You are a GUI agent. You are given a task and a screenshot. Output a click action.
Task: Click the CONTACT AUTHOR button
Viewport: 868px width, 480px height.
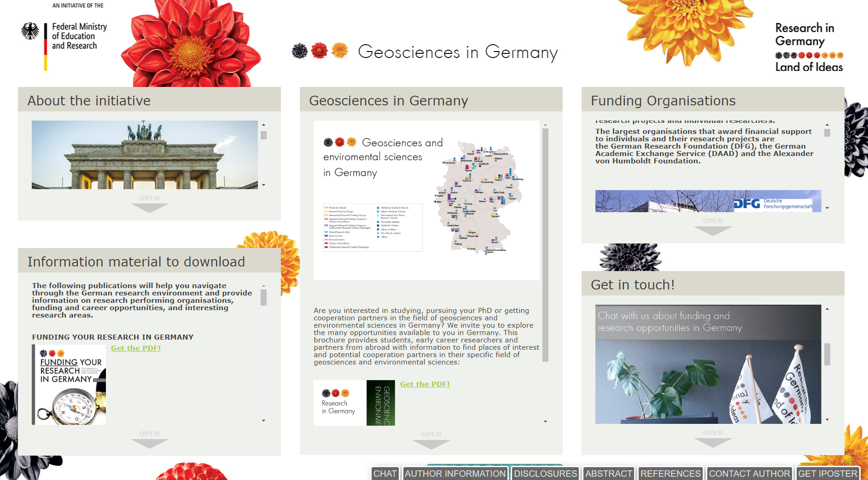[749, 474]
